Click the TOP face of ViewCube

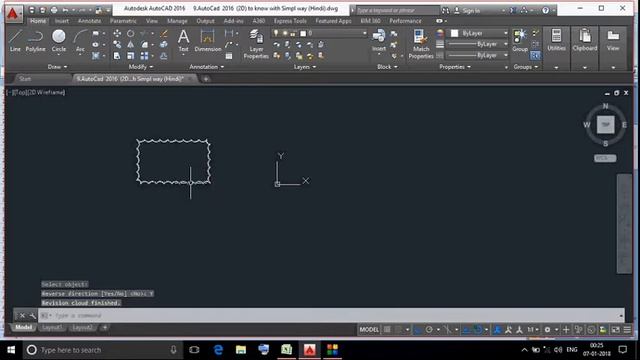(x=605, y=124)
